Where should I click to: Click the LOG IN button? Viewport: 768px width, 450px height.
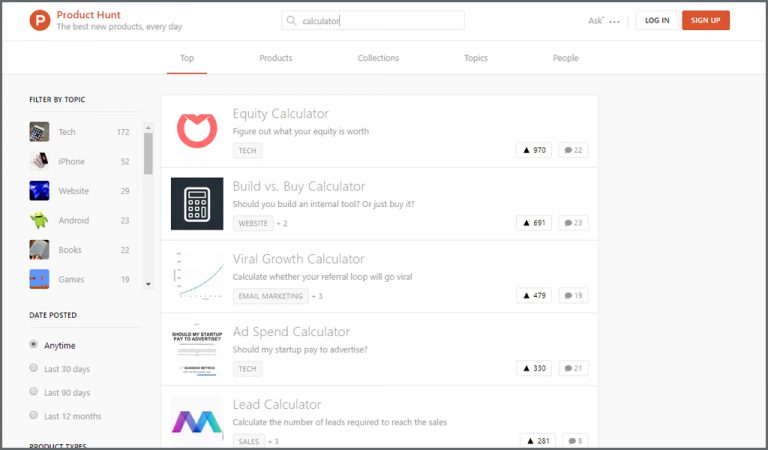657,20
